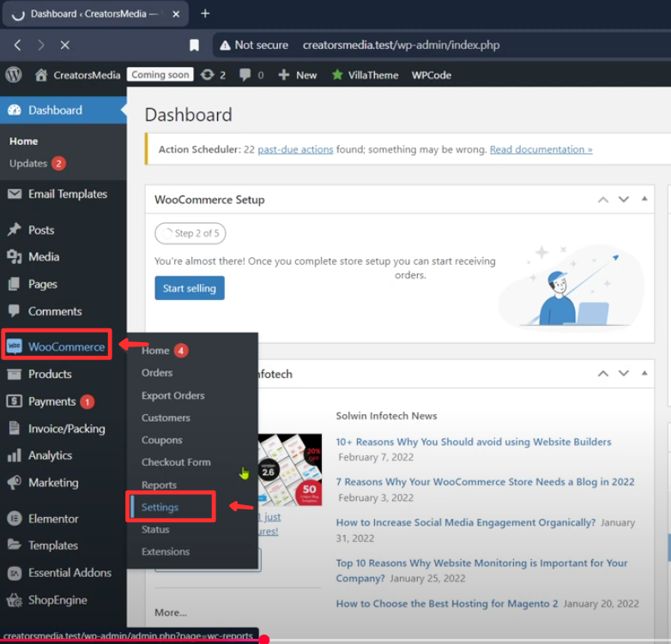Open Updates under Dashboard
This screenshot has height=644, width=671.
(28, 163)
